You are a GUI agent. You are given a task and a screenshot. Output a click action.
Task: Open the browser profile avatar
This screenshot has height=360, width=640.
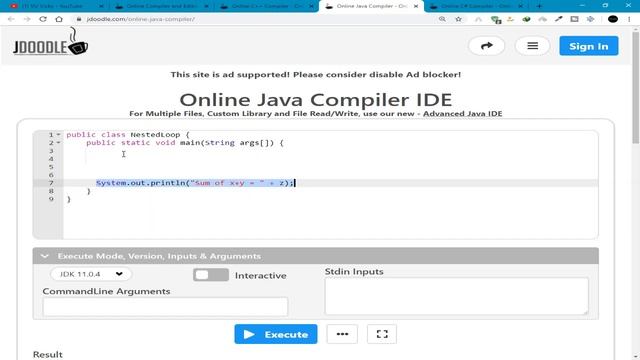click(x=613, y=19)
